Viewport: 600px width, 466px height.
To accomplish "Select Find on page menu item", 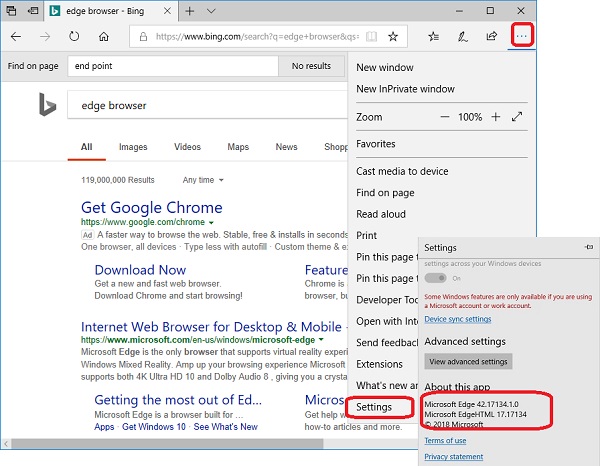I will pos(385,193).
